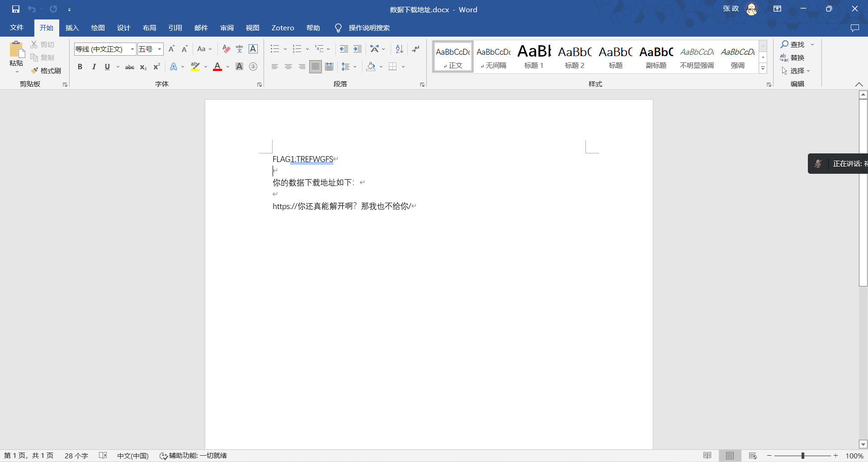Decrease paragraph indent
Viewport: 868px width, 462px height.
tap(344, 49)
